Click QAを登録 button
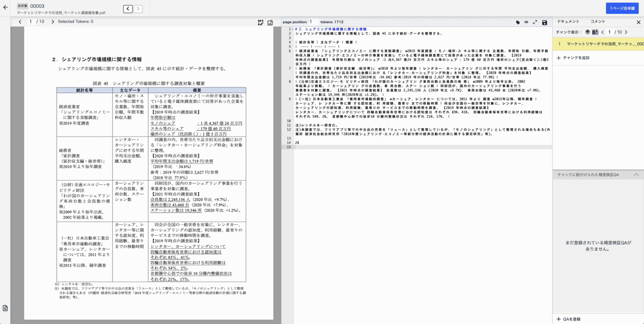Image resolution: width=644 pixels, height=324 pixels. (569, 319)
